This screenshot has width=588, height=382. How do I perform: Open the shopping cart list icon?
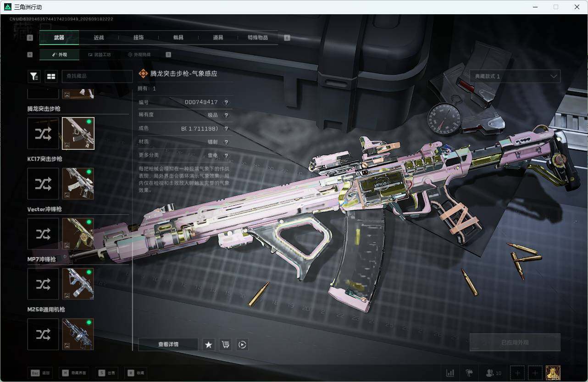click(x=225, y=344)
